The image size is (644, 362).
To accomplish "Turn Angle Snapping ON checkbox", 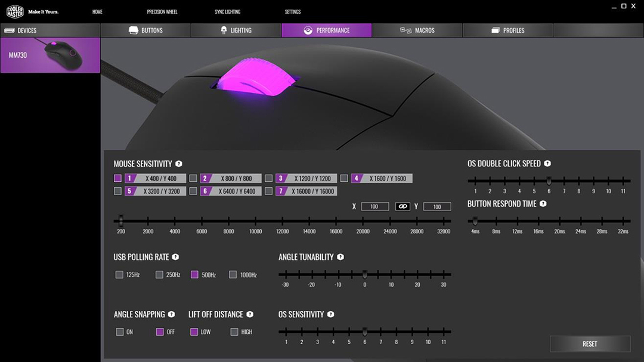I will point(119,332).
